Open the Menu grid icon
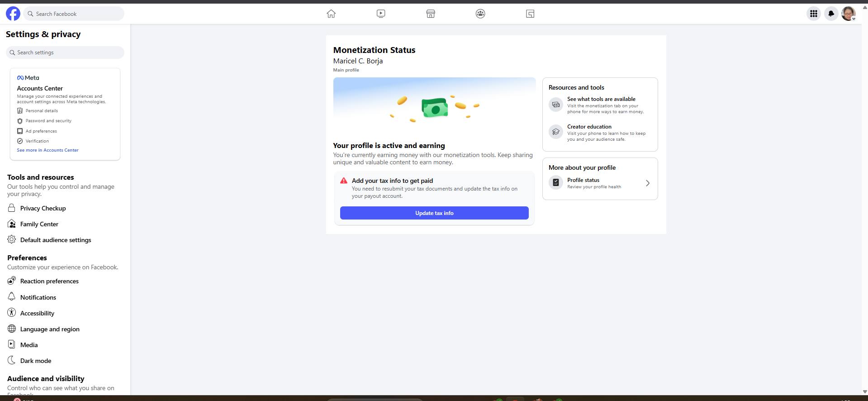Screen dimensions: 868x401 point(813,14)
